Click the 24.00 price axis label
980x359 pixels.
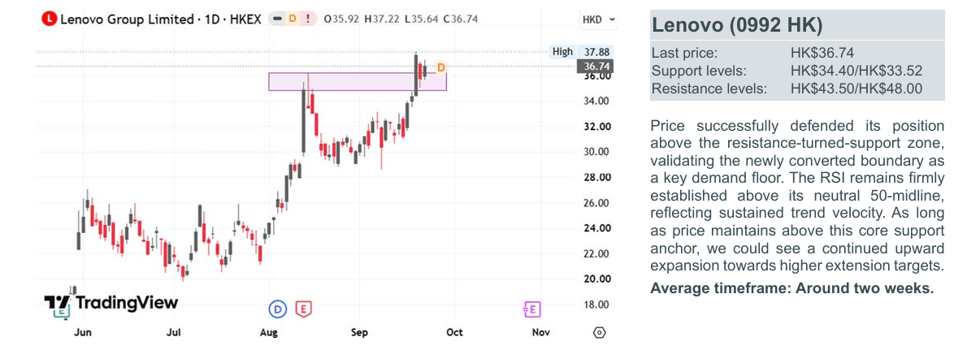[596, 228]
